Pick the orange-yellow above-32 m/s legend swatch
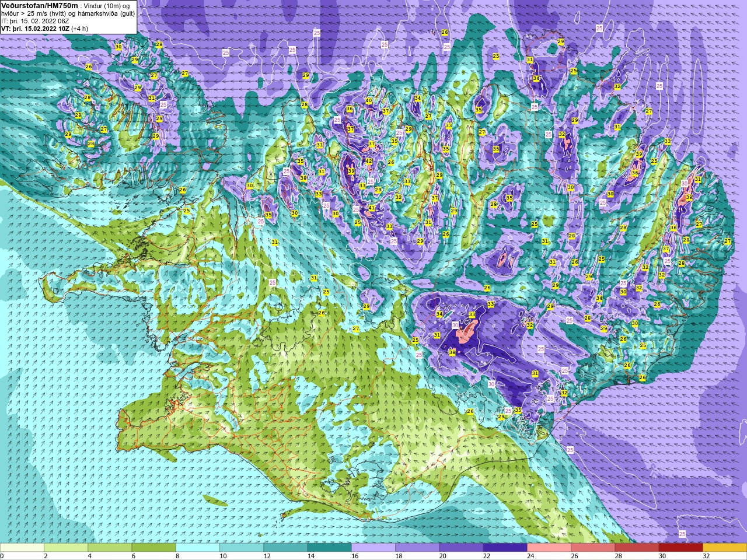Screen dimensions: 747x560 pyautogui.click(x=725, y=548)
